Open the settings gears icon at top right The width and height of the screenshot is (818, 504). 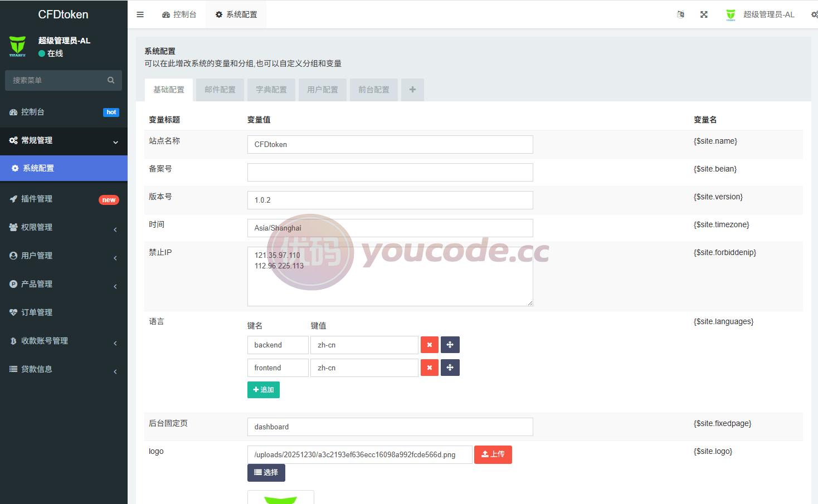tap(814, 14)
